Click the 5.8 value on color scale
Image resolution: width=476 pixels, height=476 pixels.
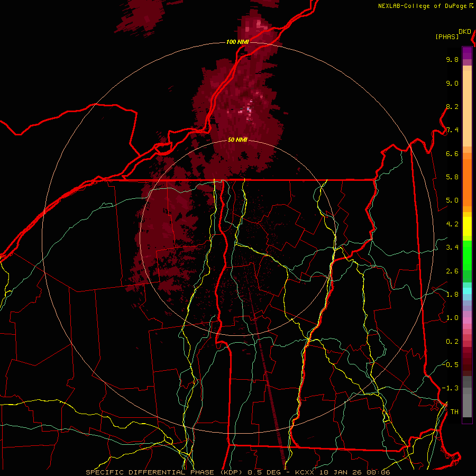[x=452, y=177]
